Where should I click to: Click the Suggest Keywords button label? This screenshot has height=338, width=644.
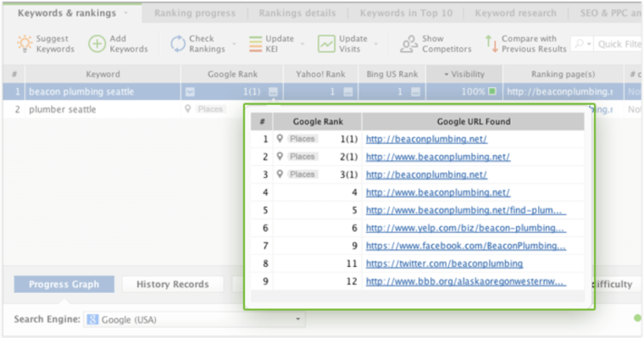[55, 43]
